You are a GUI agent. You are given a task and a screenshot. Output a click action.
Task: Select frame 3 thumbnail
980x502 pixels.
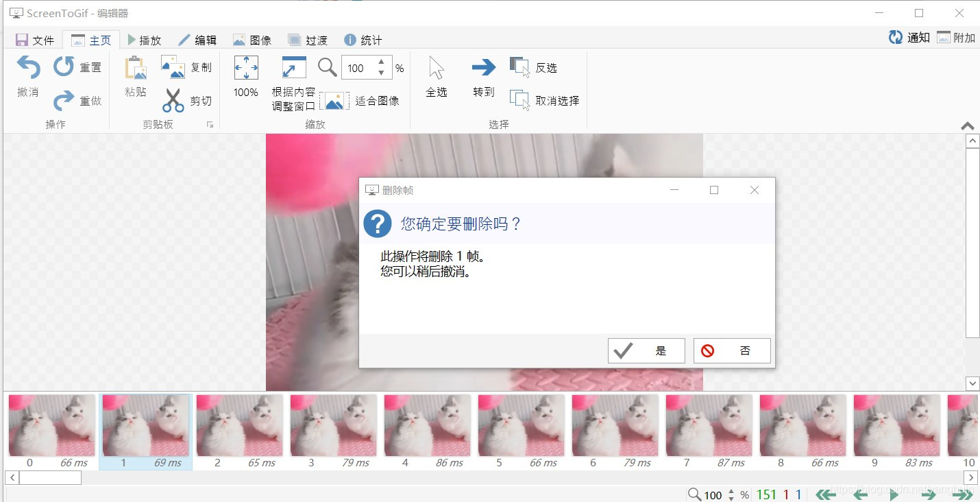pyautogui.click(x=334, y=431)
